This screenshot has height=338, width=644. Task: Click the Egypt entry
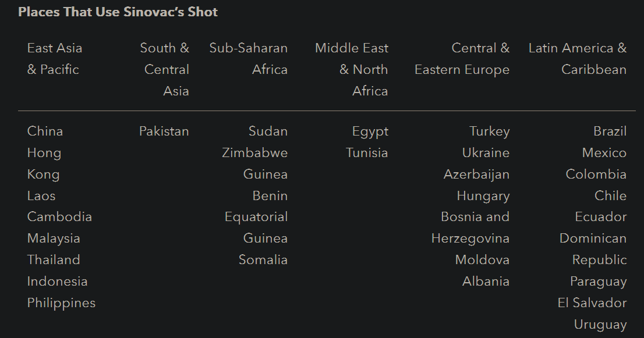pyautogui.click(x=370, y=131)
